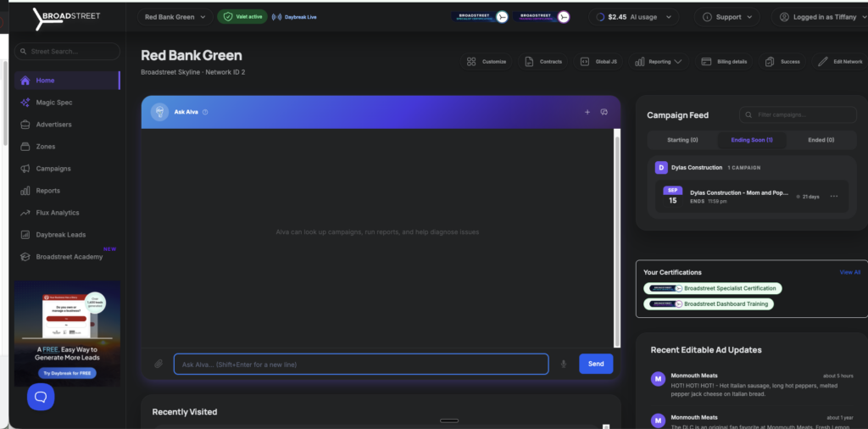Click the Broadstreet logo
This screenshot has width=868, height=429.
pyautogui.click(x=66, y=19)
